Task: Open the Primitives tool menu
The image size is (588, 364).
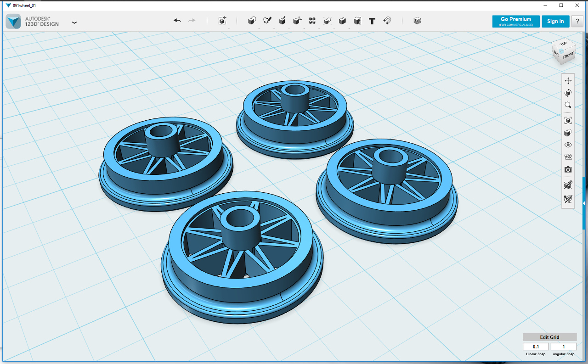Action: click(252, 21)
